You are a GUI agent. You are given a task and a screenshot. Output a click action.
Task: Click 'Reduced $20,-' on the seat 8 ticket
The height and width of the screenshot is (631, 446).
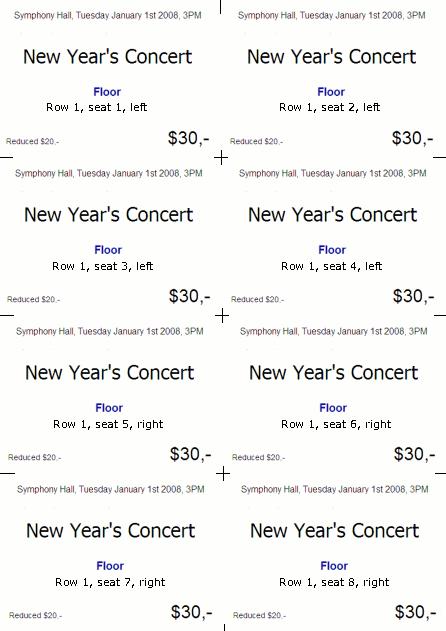(x=259, y=615)
